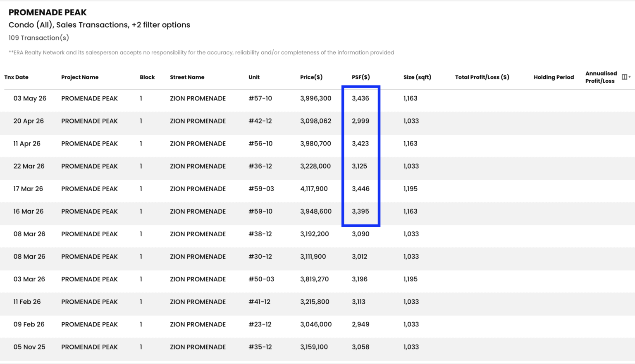Viewport: 635px width, 364px height.
Task: Sort by the PSF($) column header
Action: [x=361, y=77]
